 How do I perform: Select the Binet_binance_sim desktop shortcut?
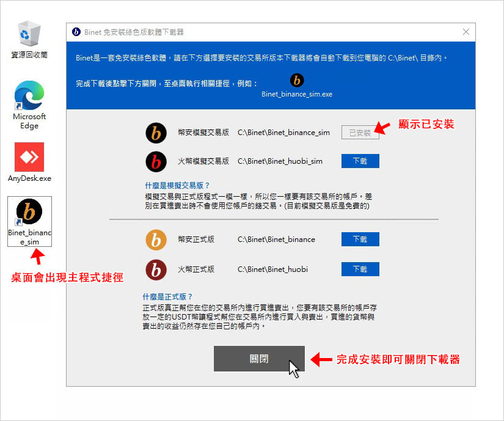[29, 222]
